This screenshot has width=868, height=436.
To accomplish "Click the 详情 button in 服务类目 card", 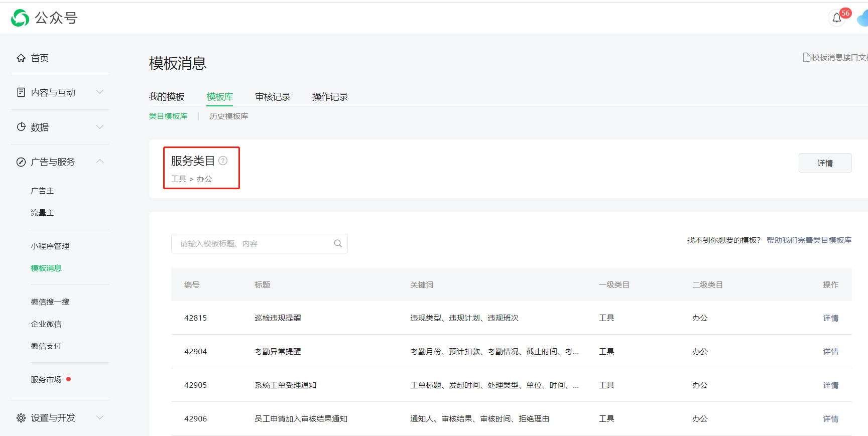I will [x=825, y=163].
